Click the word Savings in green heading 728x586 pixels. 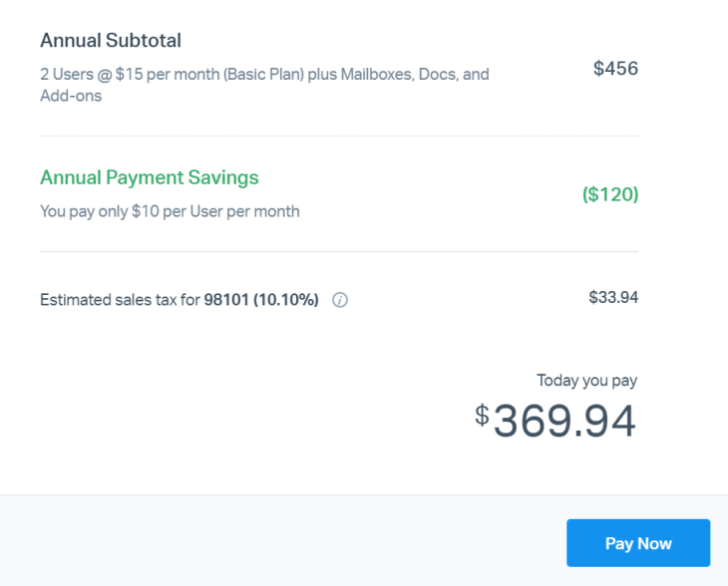(x=223, y=178)
